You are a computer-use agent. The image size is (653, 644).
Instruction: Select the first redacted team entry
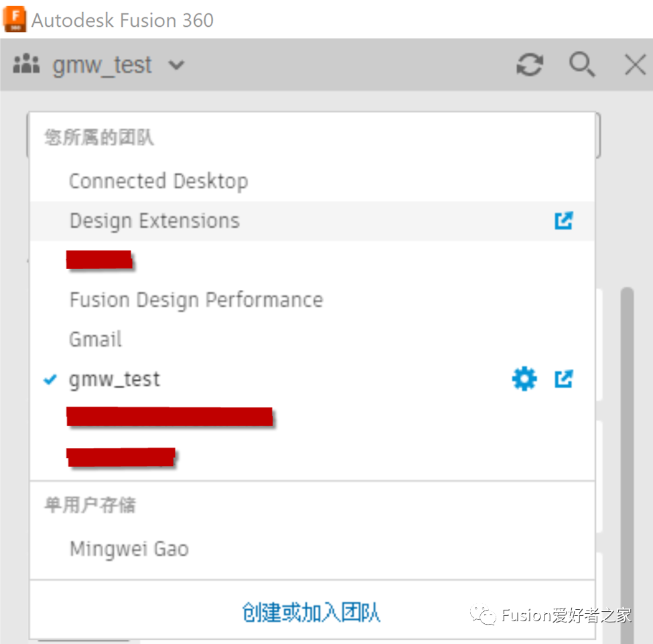[99, 260]
